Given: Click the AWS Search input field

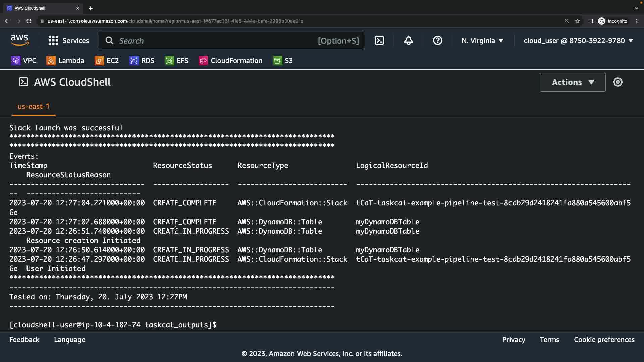Looking at the screenshot, I should 215,41.
